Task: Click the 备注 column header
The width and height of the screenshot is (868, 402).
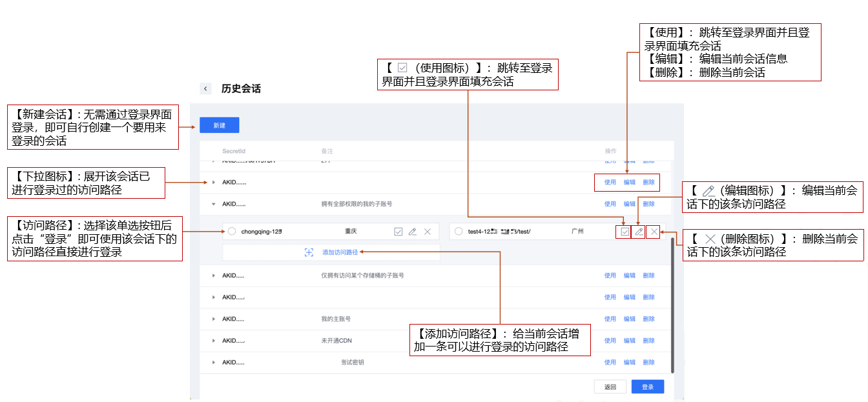Action: click(327, 151)
